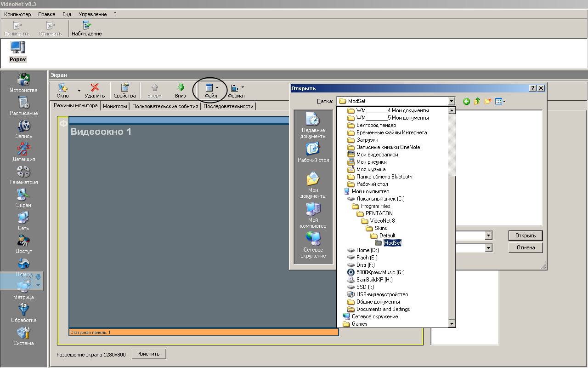Collapse the Папка combo box arrow

click(451, 101)
